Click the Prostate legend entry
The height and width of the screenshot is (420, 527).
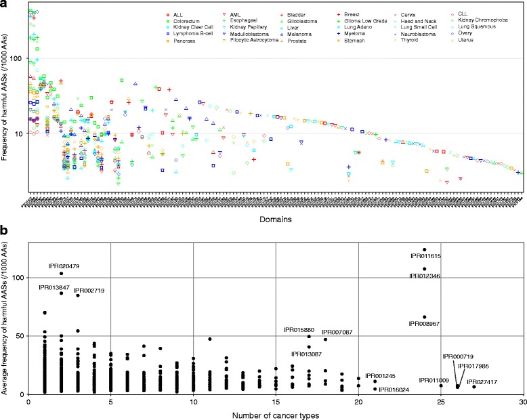click(293, 41)
